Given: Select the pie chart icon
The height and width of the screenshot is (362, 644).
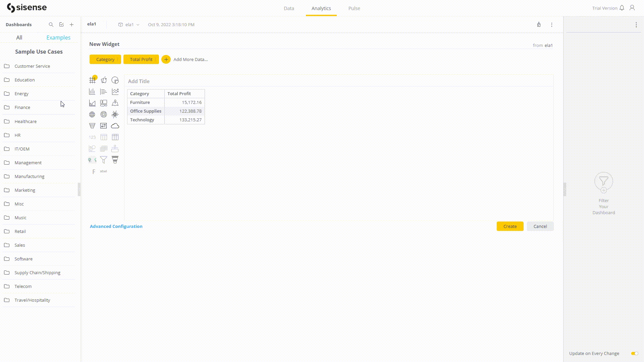Looking at the screenshot, I should coord(115,80).
